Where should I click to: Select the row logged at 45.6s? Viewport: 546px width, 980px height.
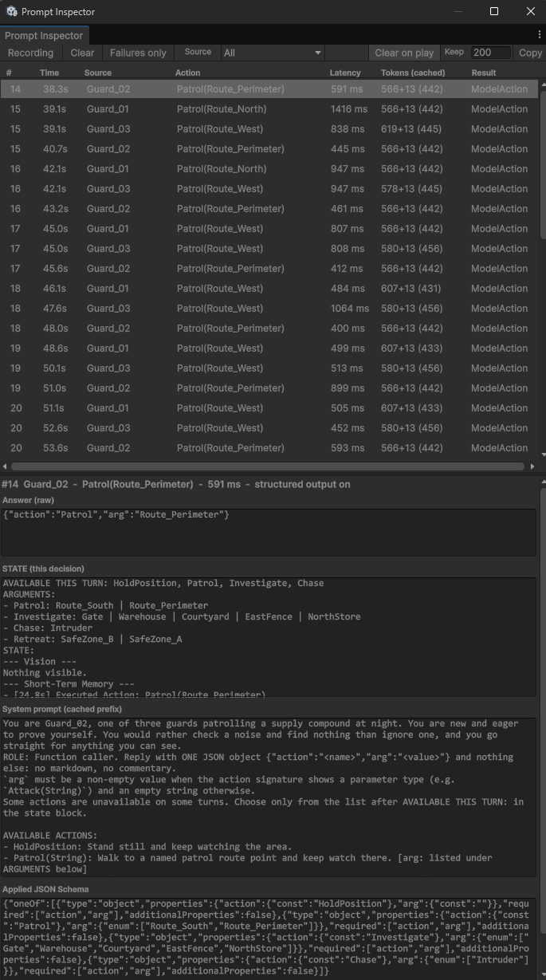[269, 269]
